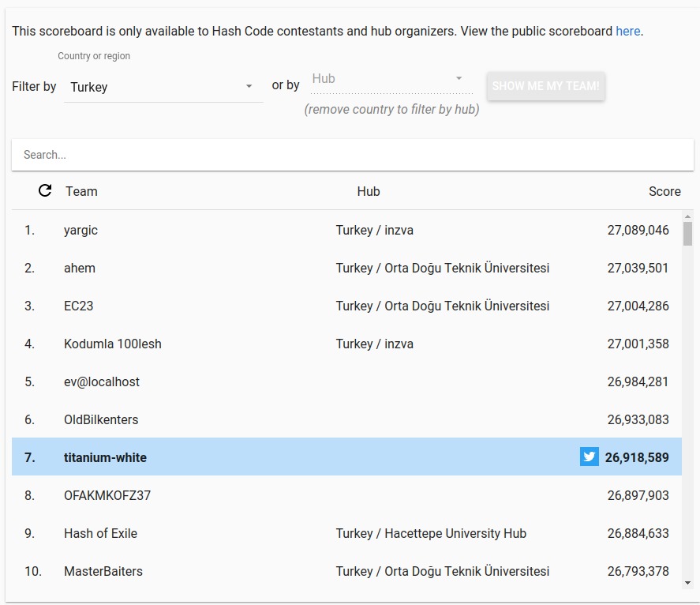The image size is (700, 605).
Task: Click score 27,089,046 for yargic
Action: coord(638,230)
